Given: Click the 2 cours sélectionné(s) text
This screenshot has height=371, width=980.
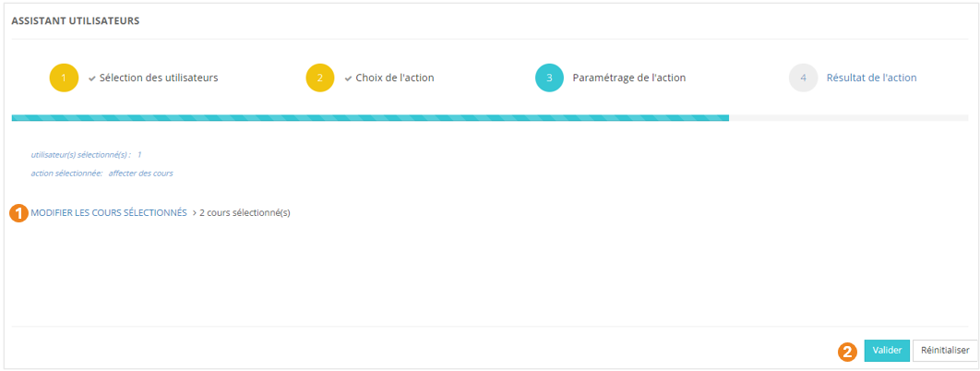Looking at the screenshot, I should (x=245, y=212).
